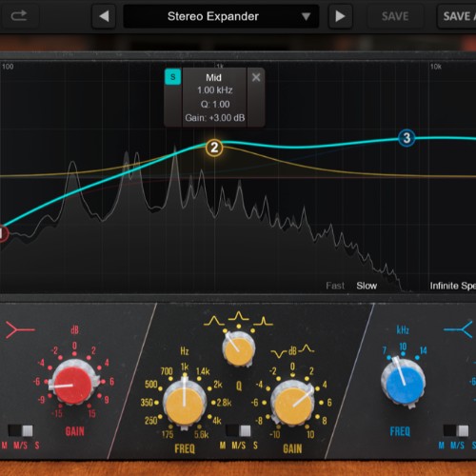The height and width of the screenshot is (476, 476).
Task: Click the 10k label on spectrum graph
Action: [436, 67]
